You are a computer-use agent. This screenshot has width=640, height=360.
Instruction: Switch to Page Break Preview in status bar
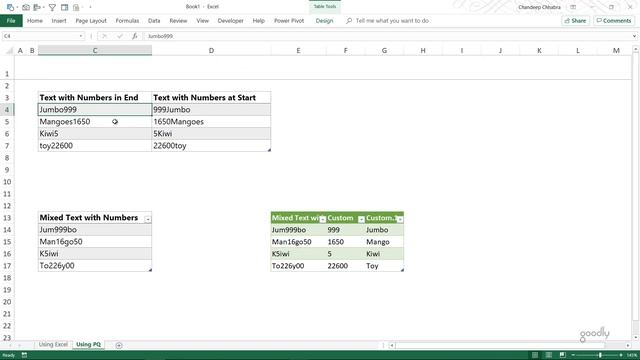click(x=562, y=355)
